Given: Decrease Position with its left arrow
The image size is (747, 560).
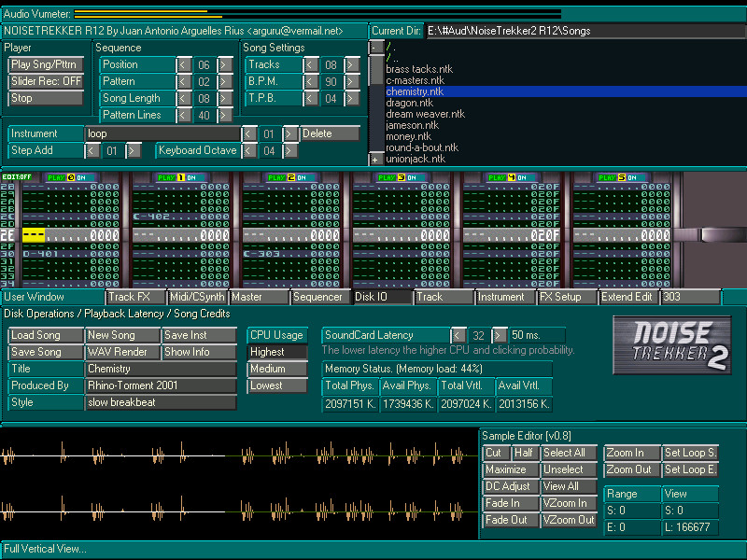Looking at the screenshot, I should pos(184,64).
